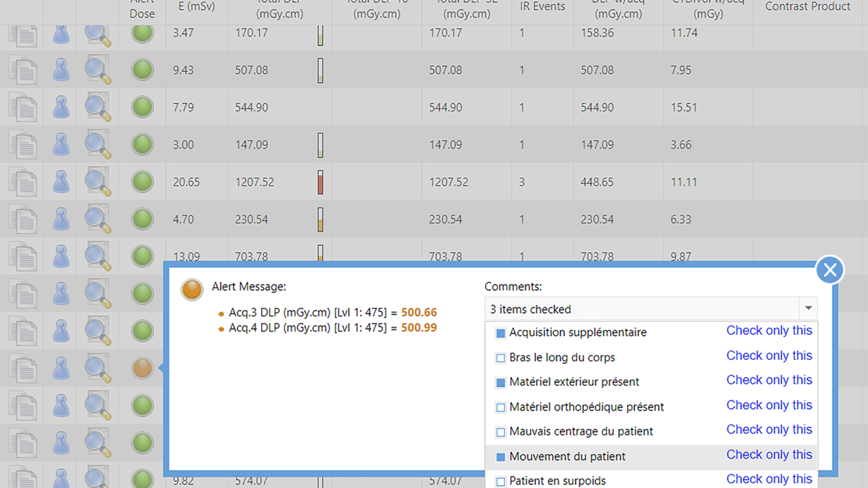Viewport: 868px width, 488px height.
Task: Open patient icon in 7.79 mSv row
Action: (x=61, y=107)
